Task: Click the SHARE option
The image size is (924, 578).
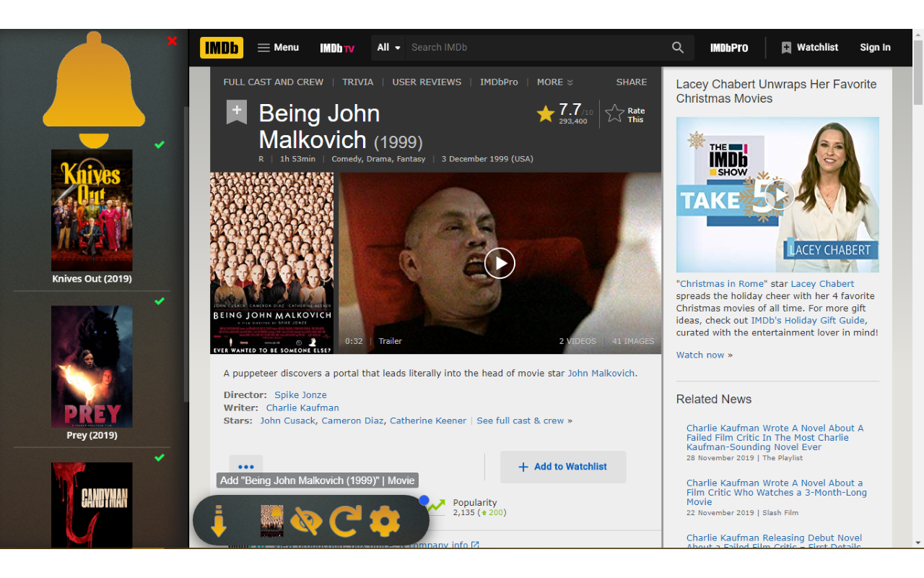Action: (632, 82)
